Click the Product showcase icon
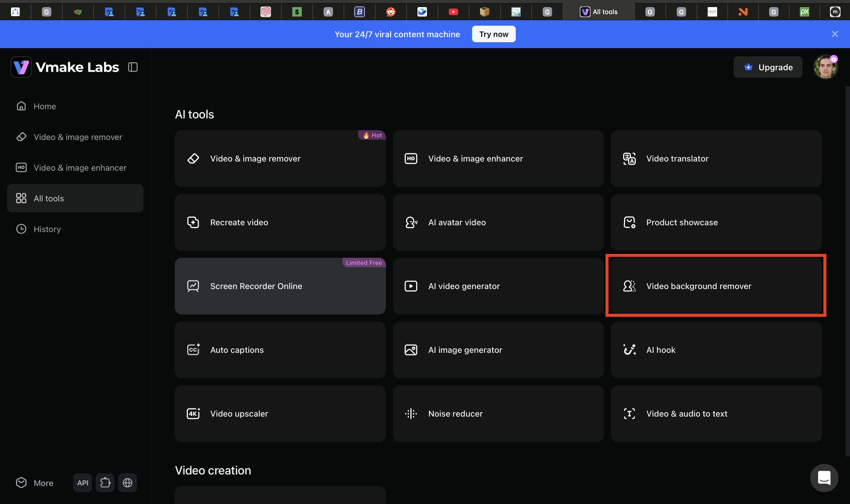 [x=629, y=222]
